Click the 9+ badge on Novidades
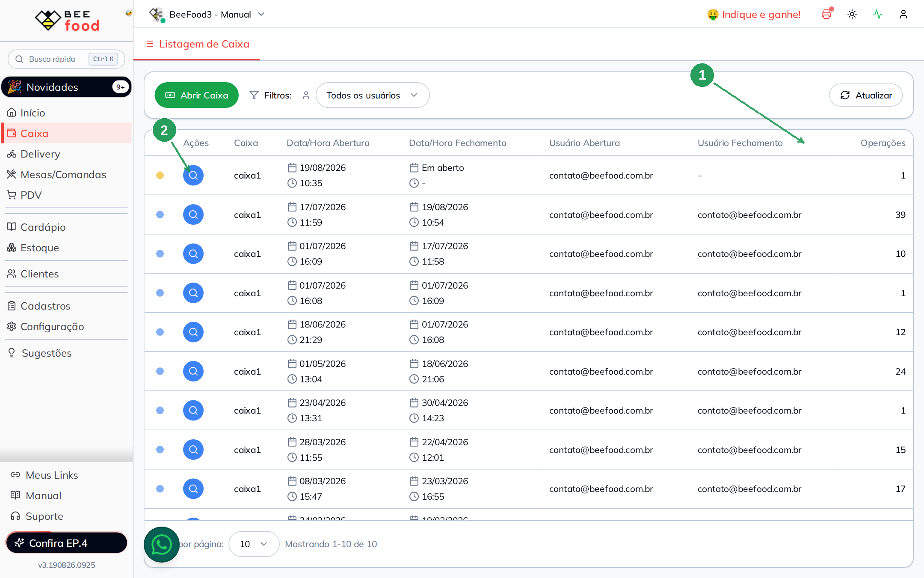 pos(120,87)
